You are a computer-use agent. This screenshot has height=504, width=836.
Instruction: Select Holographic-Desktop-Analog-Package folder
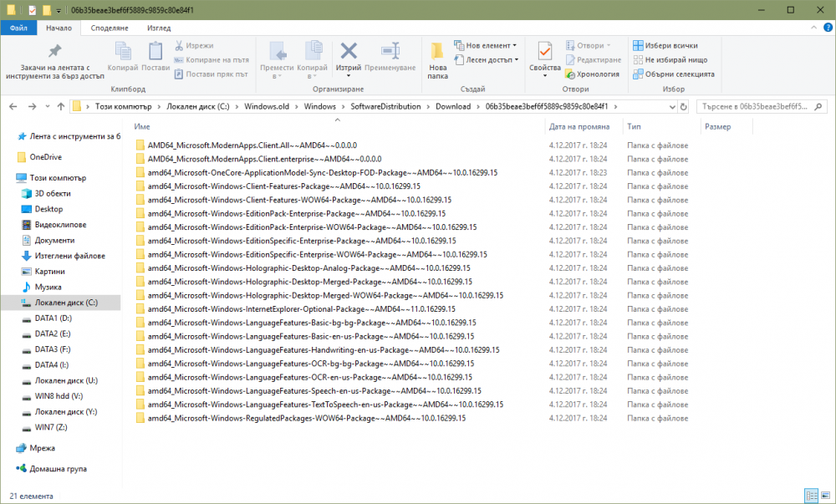coord(308,268)
